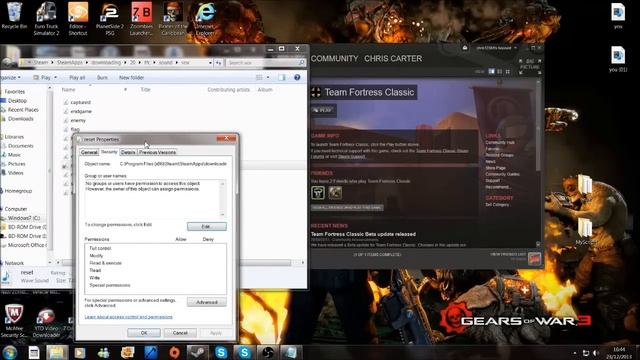The width and height of the screenshot is (640, 360).
Task: Click Set Category link in Steam
Action: (x=497, y=204)
